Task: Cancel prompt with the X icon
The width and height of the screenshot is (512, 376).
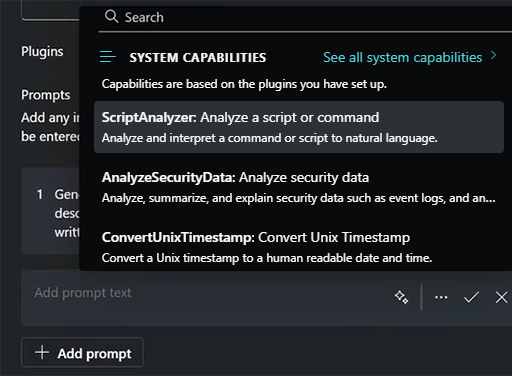Action: click(501, 297)
